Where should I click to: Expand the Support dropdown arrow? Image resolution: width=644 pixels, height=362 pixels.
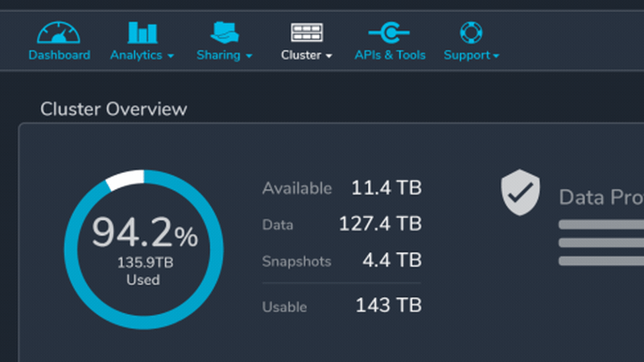[496, 56]
